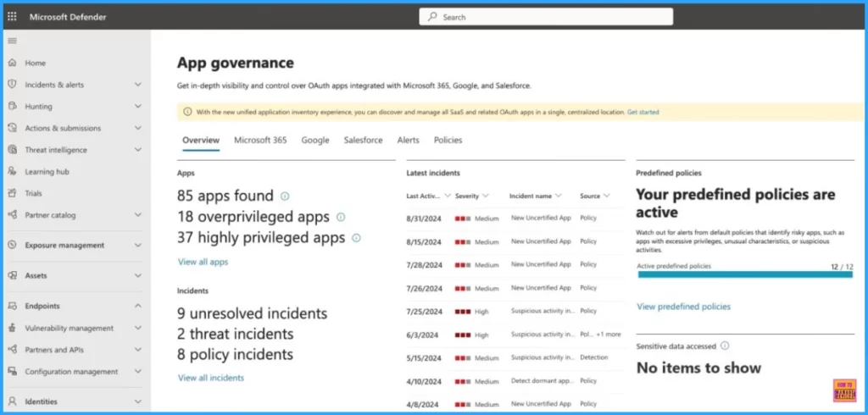Expand Incidents & alerts chevron
This screenshot has width=868, height=415.
click(138, 85)
